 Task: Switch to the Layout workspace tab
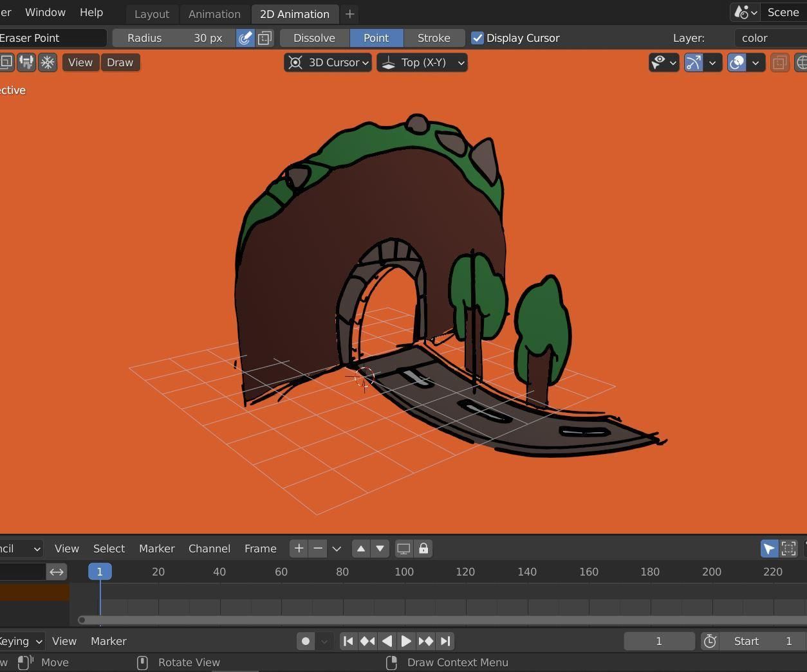[x=152, y=14]
